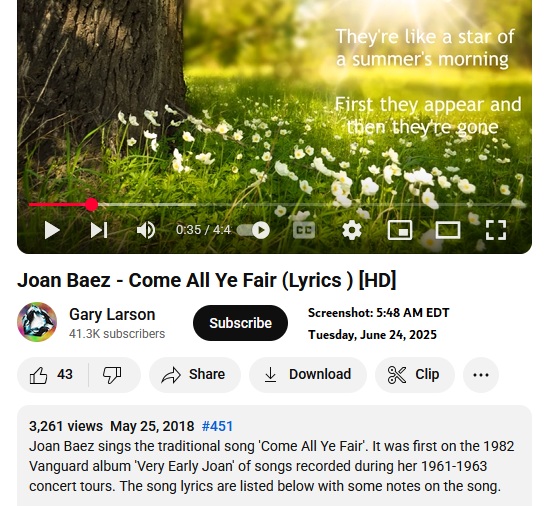Toggle the autoplay switch
This screenshot has height=506, width=549.
(253, 230)
